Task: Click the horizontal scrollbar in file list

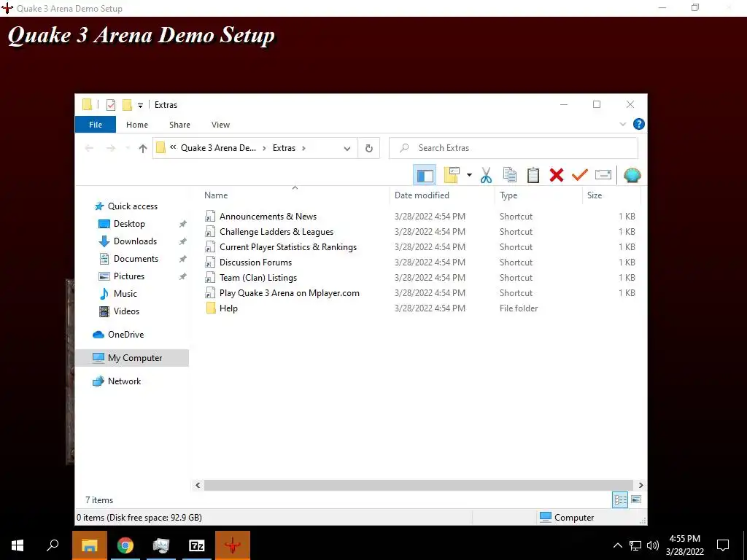Action: 418,485
